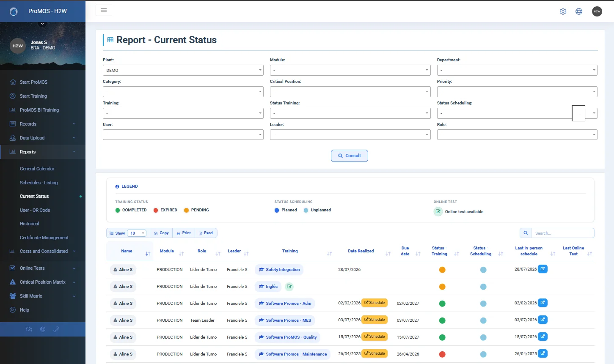Expand the Records sidebar menu
This screenshot has height=364, width=614.
pos(43,124)
